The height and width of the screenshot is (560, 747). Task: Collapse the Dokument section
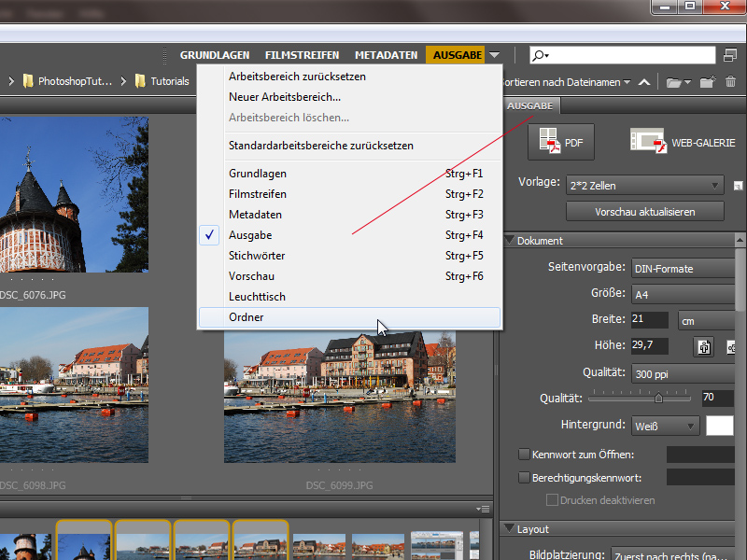(x=509, y=240)
